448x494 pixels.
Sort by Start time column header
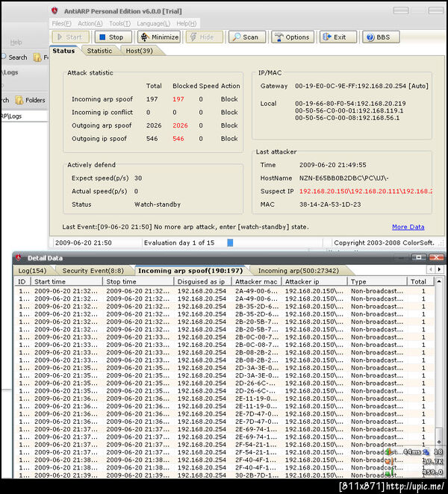tap(67, 281)
